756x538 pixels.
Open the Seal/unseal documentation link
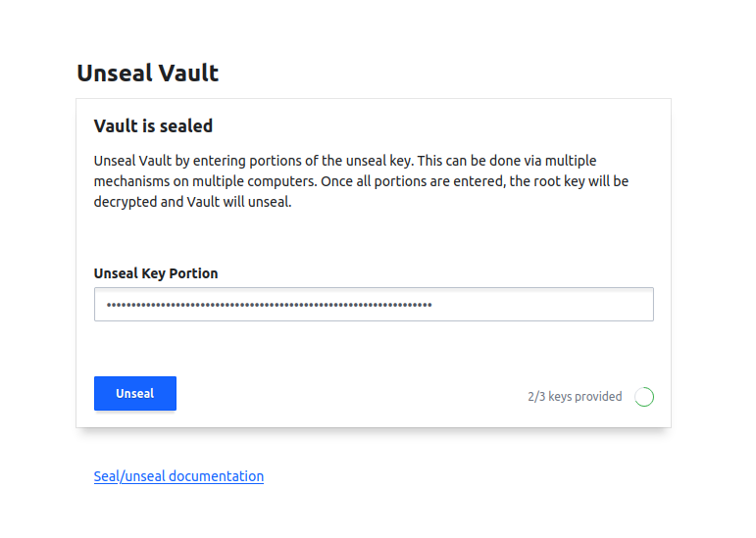pyautogui.click(x=178, y=476)
